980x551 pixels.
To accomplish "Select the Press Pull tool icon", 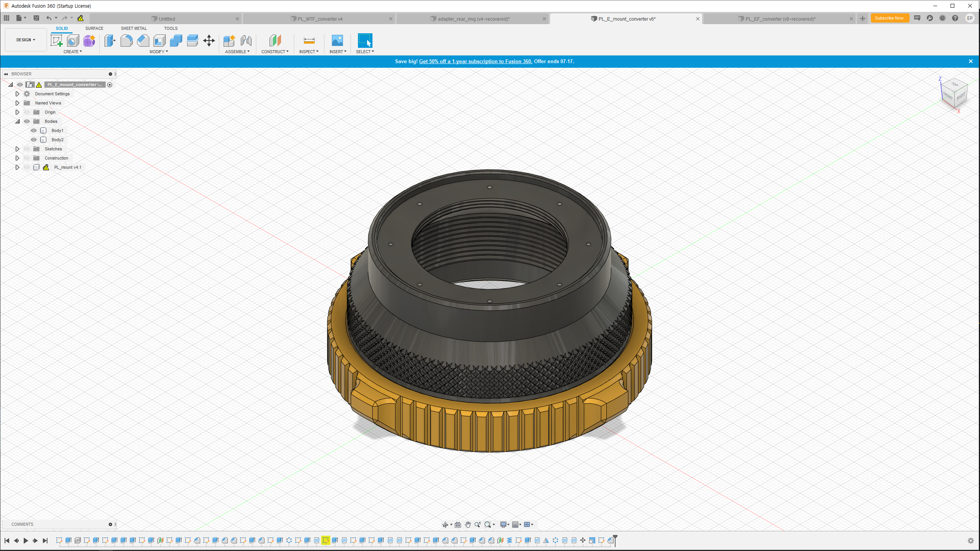I will (110, 40).
